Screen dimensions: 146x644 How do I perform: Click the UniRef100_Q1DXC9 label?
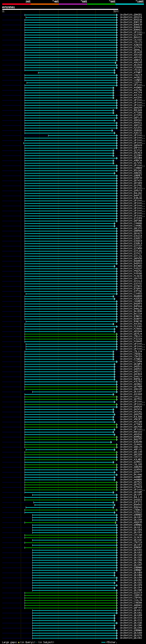[x=131, y=593]
